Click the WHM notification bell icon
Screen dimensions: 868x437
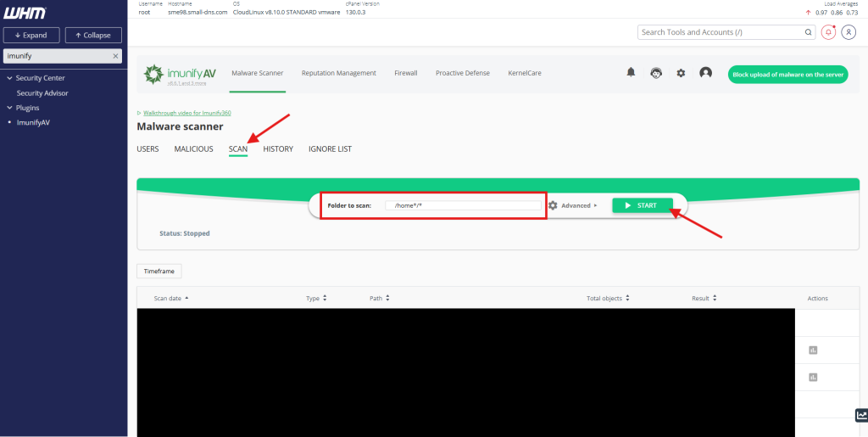(828, 32)
